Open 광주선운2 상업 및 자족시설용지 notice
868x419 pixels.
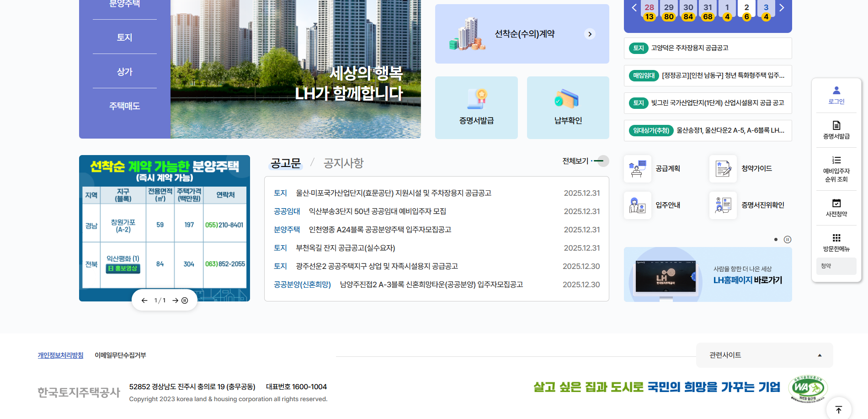tap(377, 266)
